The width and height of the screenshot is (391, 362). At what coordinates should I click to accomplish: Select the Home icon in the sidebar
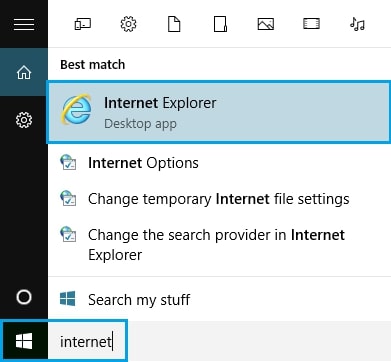click(x=24, y=72)
